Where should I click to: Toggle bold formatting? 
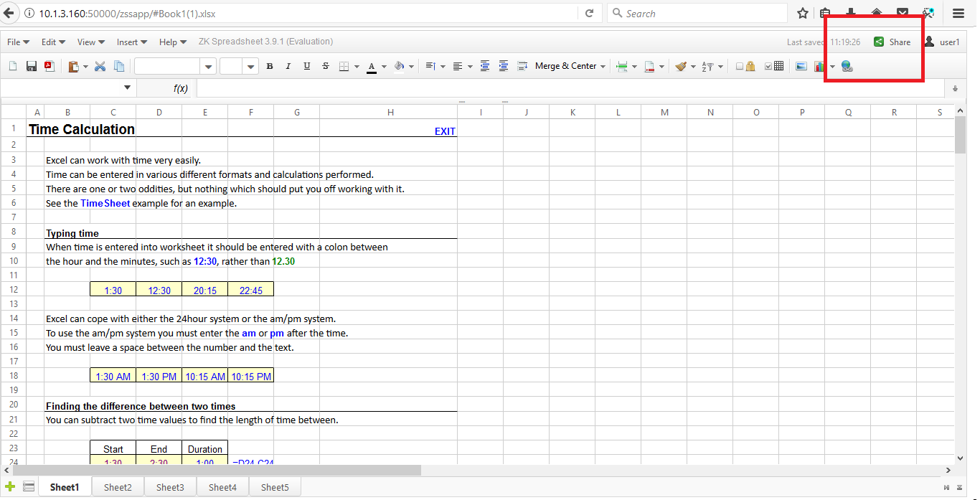[x=270, y=66]
